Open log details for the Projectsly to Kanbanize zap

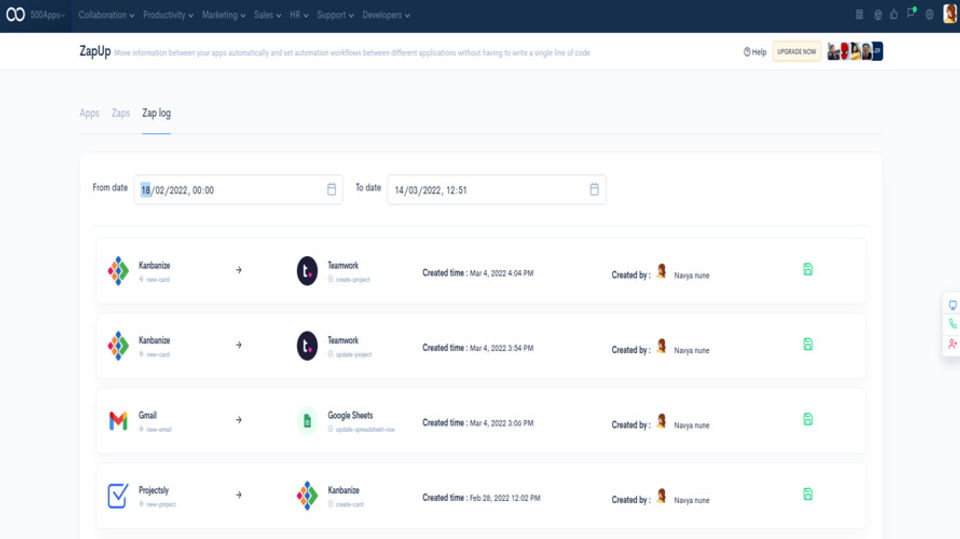[x=808, y=494]
